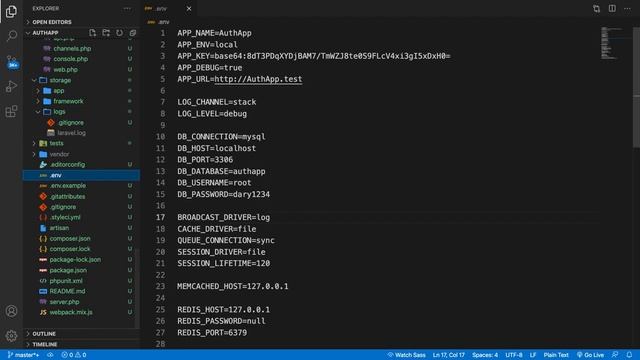This screenshot has width=640, height=360.
Task: Click feedback icon in status bar
Action: (615, 355)
